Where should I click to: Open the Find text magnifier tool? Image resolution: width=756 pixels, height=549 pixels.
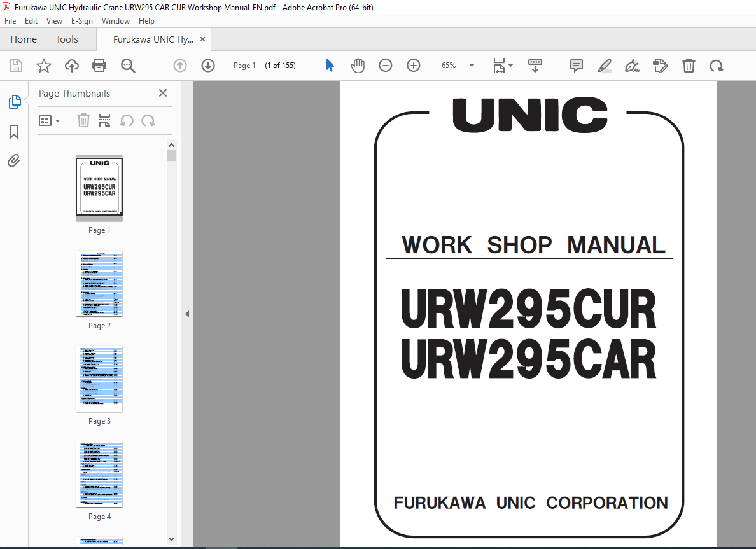tap(128, 66)
